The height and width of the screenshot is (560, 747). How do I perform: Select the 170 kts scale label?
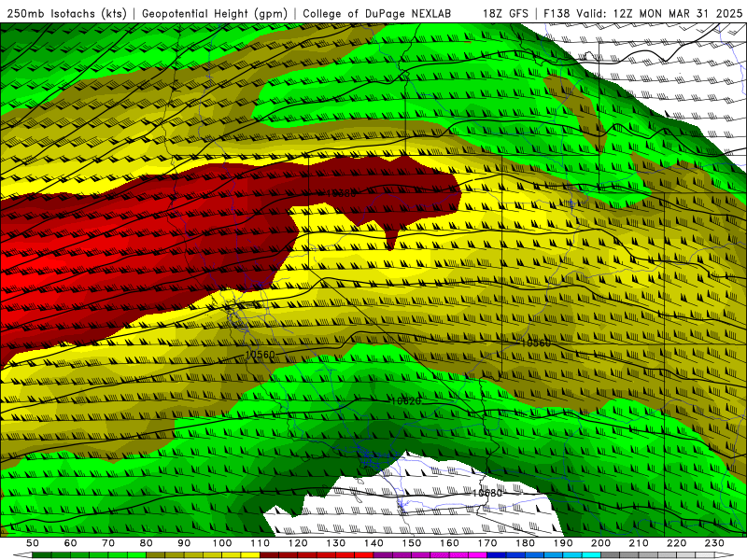486,543
